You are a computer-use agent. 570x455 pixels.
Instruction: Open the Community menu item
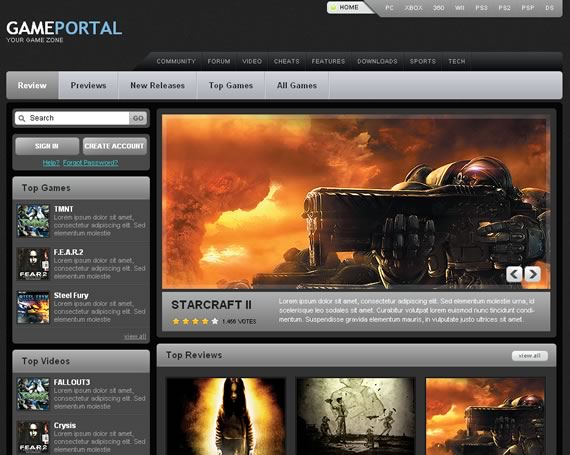pos(176,61)
